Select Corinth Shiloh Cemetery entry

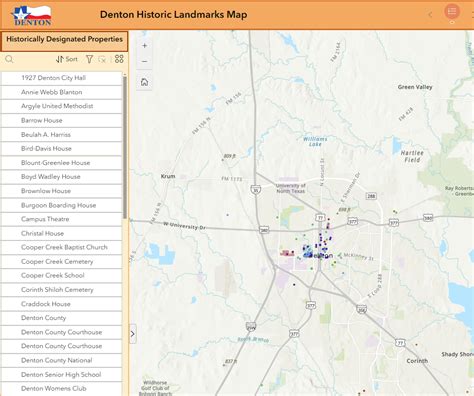(61, 290)
